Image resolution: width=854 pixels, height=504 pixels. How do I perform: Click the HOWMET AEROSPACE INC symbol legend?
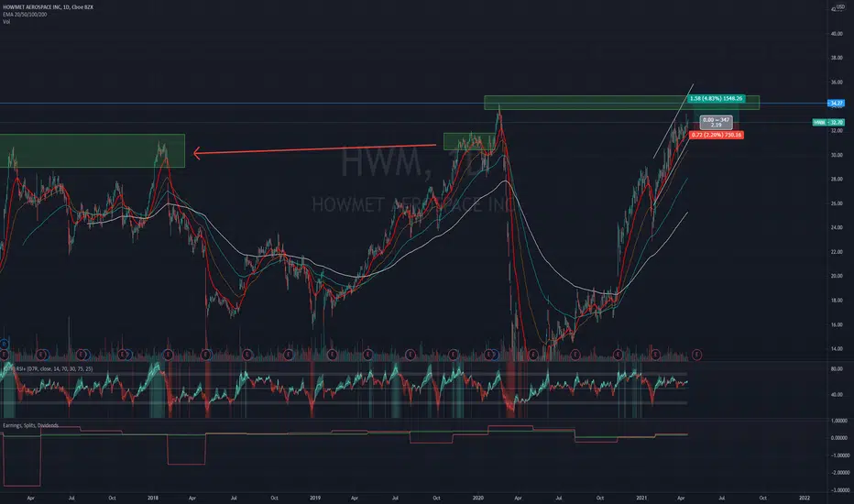pyautogui.click(x=48, y=7)
